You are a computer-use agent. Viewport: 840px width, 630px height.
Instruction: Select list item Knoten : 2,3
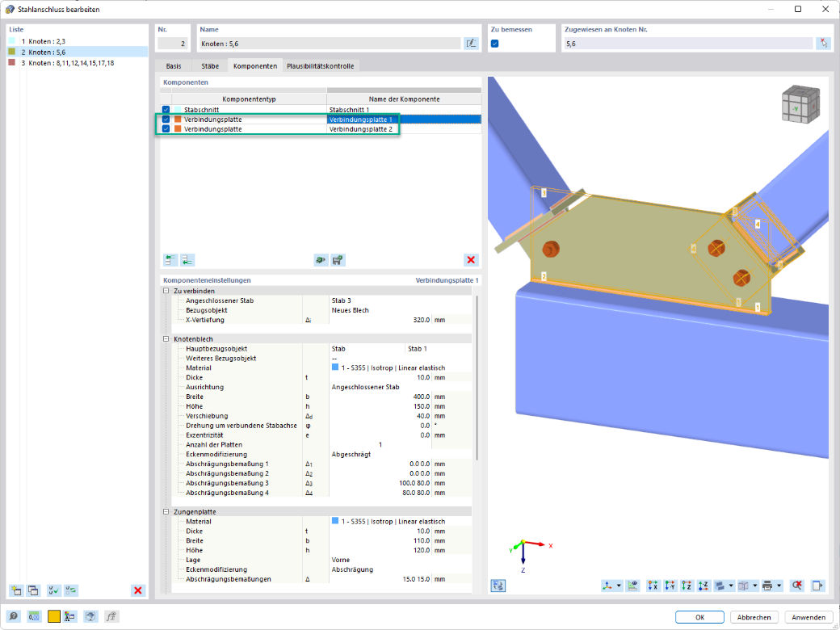[78, 41]
